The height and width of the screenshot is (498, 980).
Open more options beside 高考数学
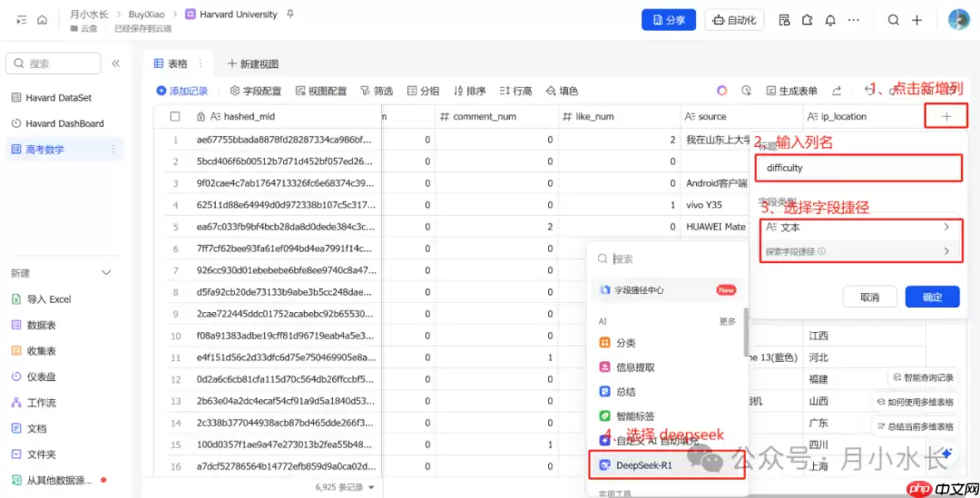[x=113, y=150]
